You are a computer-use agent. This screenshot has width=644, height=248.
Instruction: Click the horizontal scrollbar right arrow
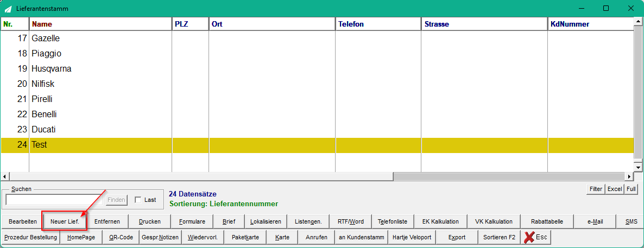point(629,176)
